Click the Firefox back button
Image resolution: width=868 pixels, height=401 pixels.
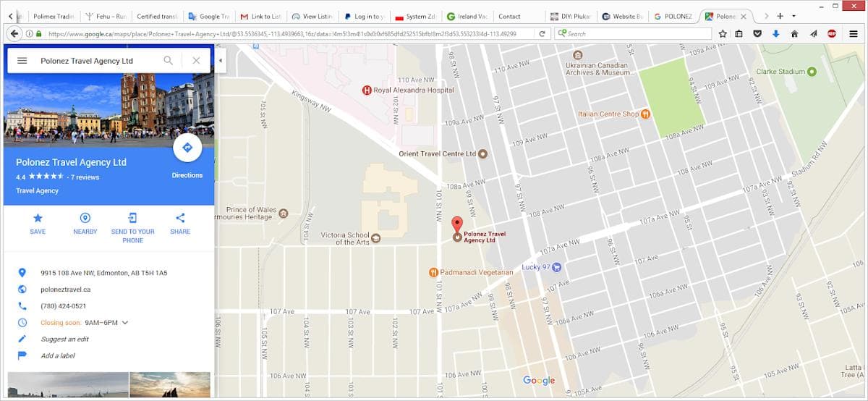pos(14,33)
